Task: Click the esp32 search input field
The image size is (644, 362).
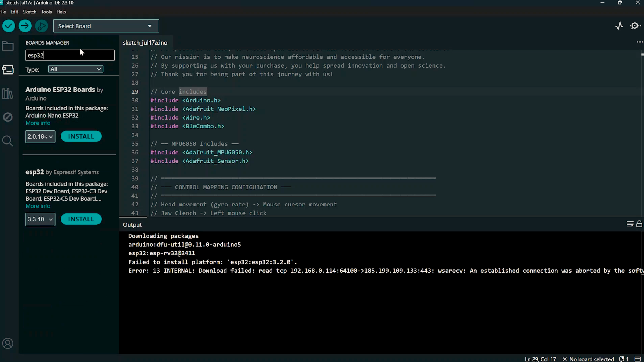Action: click(70, 55)
